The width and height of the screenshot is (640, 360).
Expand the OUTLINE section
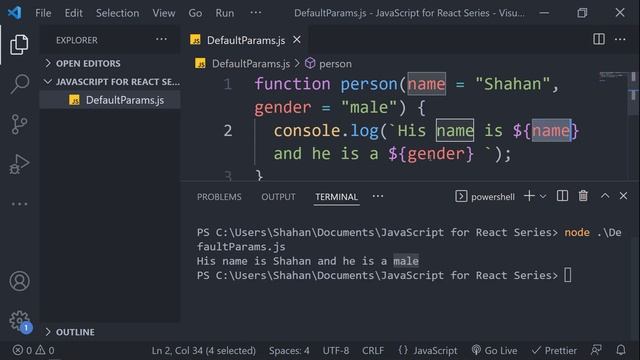[110, 332]
